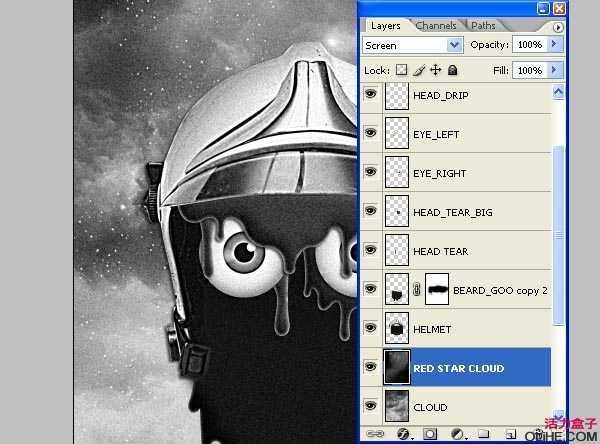Toggle lock transparent pixels
The image size is (600, 444).
coord(402,71)
